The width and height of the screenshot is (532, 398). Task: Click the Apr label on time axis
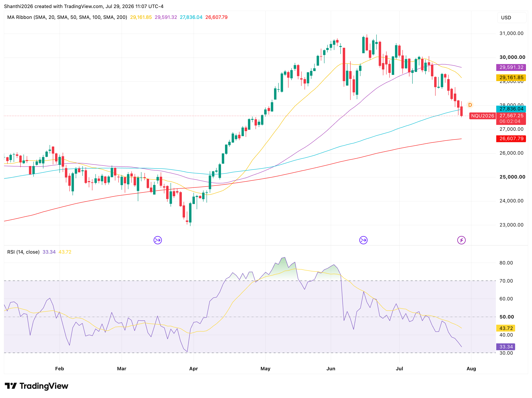(x=193, y=368)
